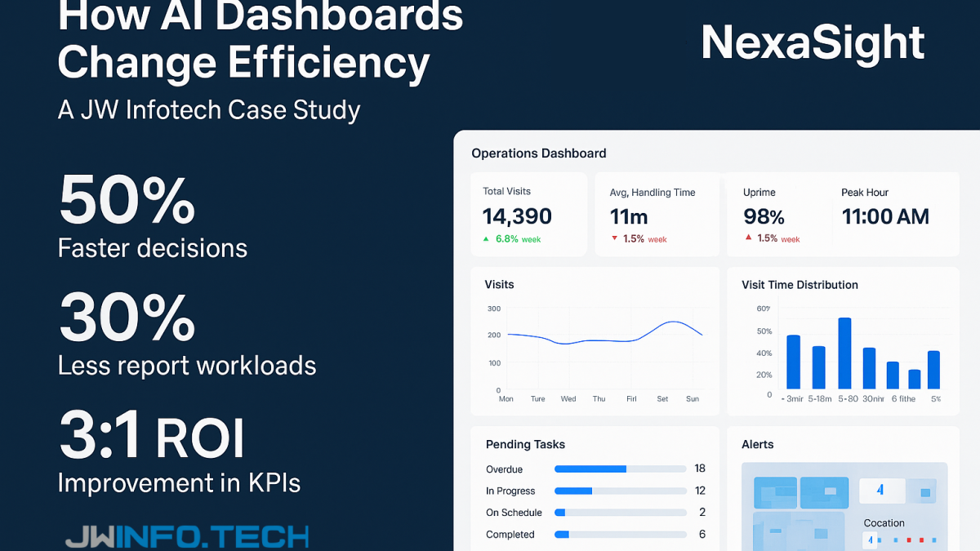The height and width of the screenshot is (551, 980).
Task: Click the Operations Dashboard title
Action: click(x=539, y=153)
